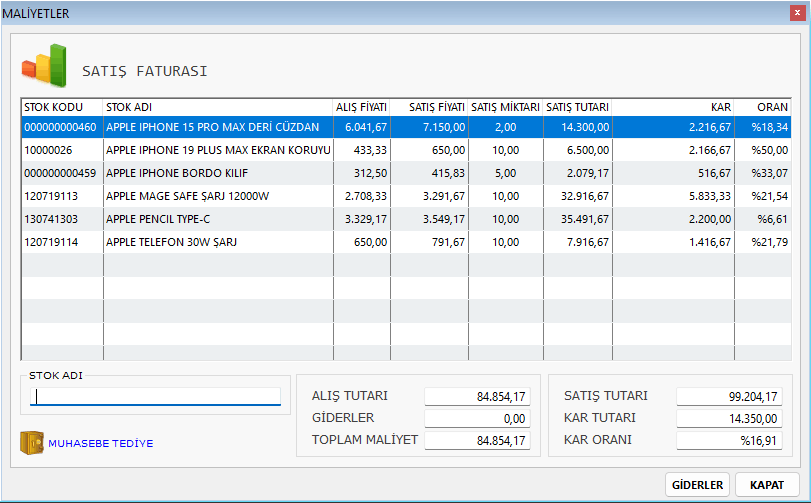Click the GİDERLER button
This screenshot has width=811, height=503.
(697, 485)
